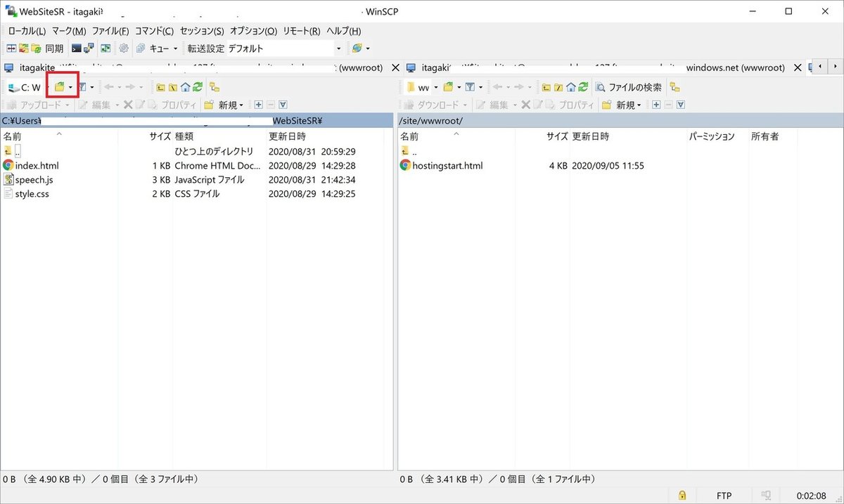Refresh the local panel
Viewport: 844px width, 504px height.
[198, 87]
